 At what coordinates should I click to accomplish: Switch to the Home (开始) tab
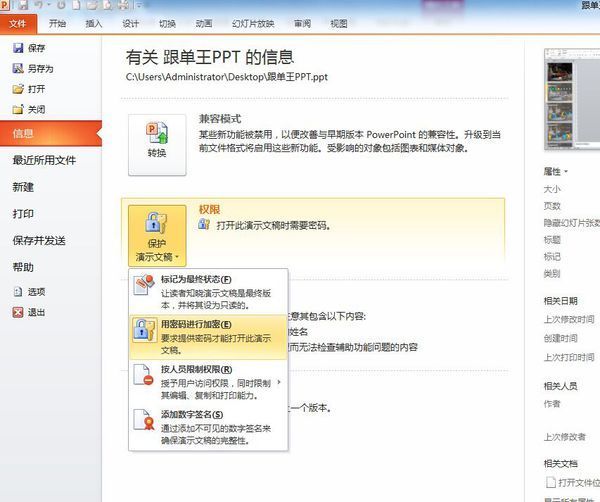(x=58, y=23)
